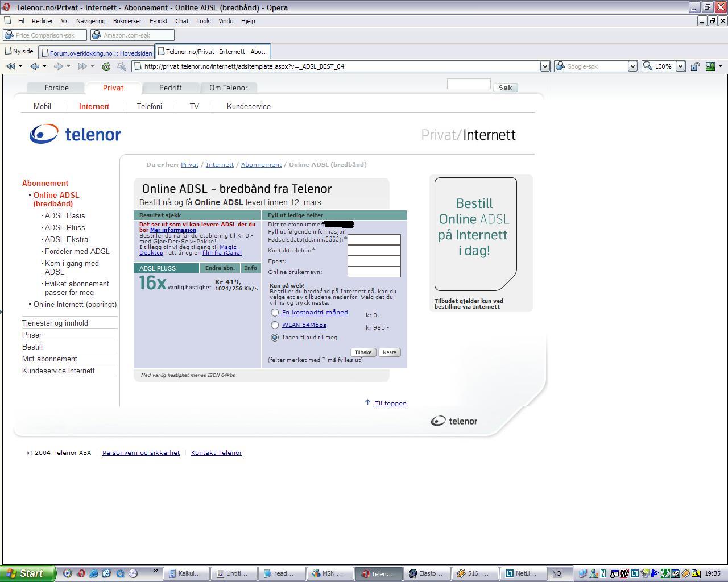
Task: Click the Endre abn. button
Action: (220, 268)
